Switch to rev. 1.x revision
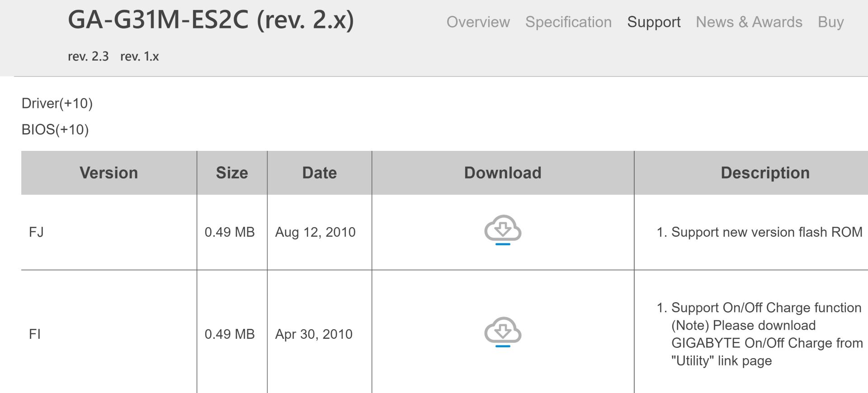Viewport: 868px width, 393px height. 140,56
